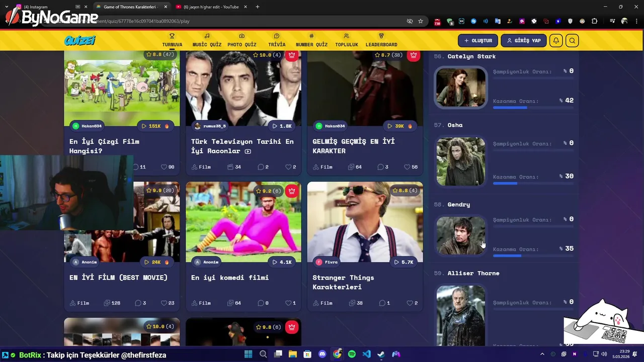Open Türk Televizyon Tarihi En İyi Raconlar quiz

click(242, 146)
